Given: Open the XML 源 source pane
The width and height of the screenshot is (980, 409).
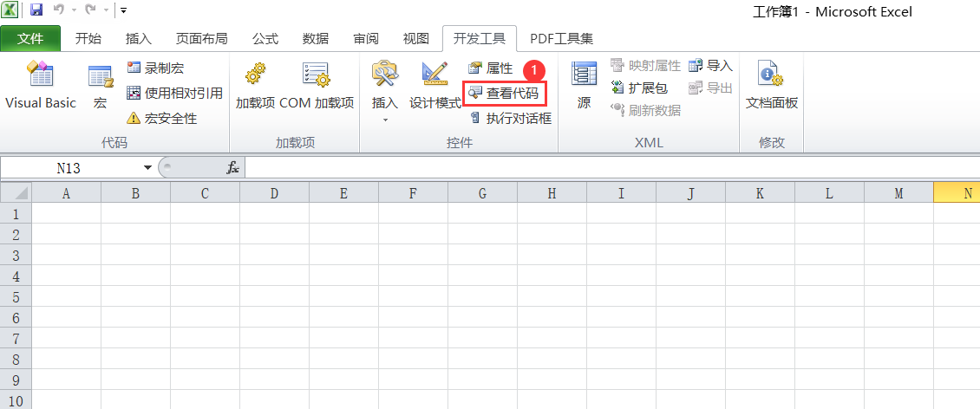Looking at the screenshot, I should coord(585,87).
